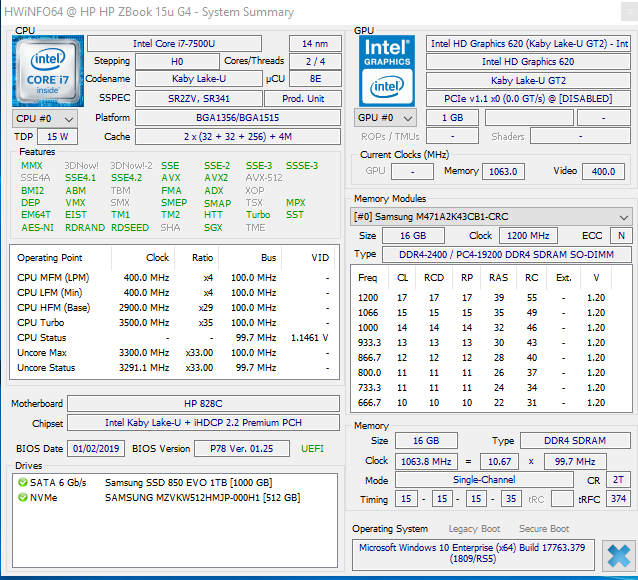The width and height of the screenshot is (638, 580).
Task: Click the Kaby Lake-U codename field
Action: pos(199,79)
